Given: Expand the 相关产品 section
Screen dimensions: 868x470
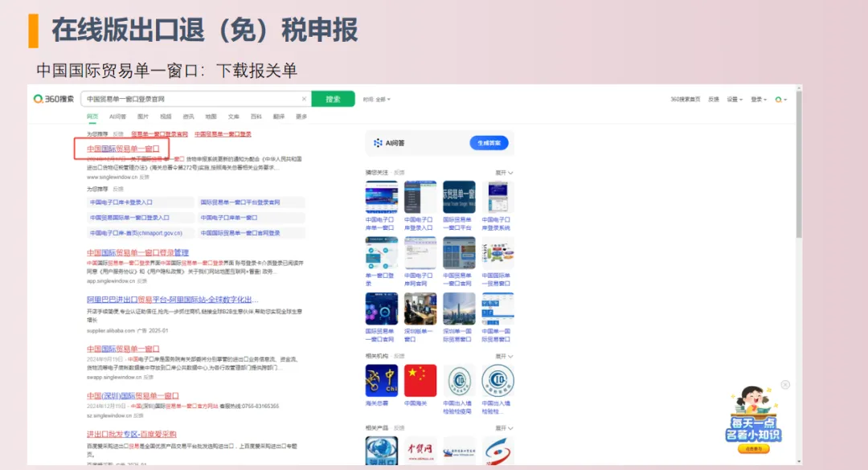Looking at the screenshot, I should [x=504, y=428].
